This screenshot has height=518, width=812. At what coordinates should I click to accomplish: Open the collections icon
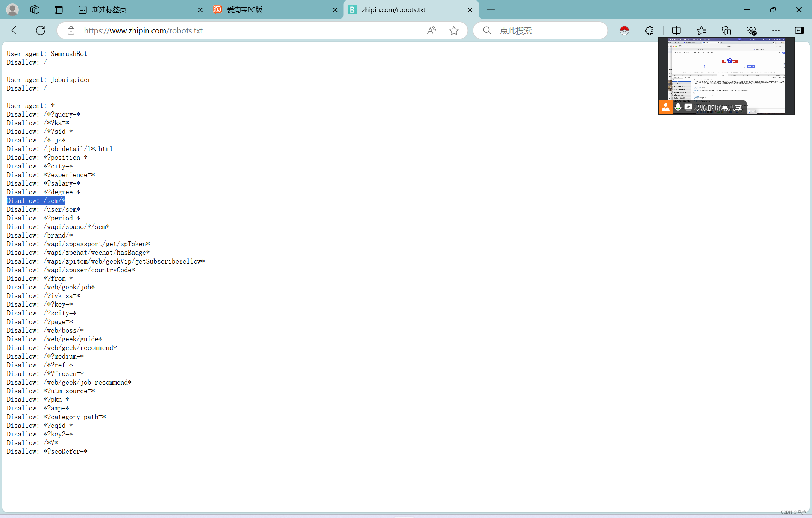point(726,30)
